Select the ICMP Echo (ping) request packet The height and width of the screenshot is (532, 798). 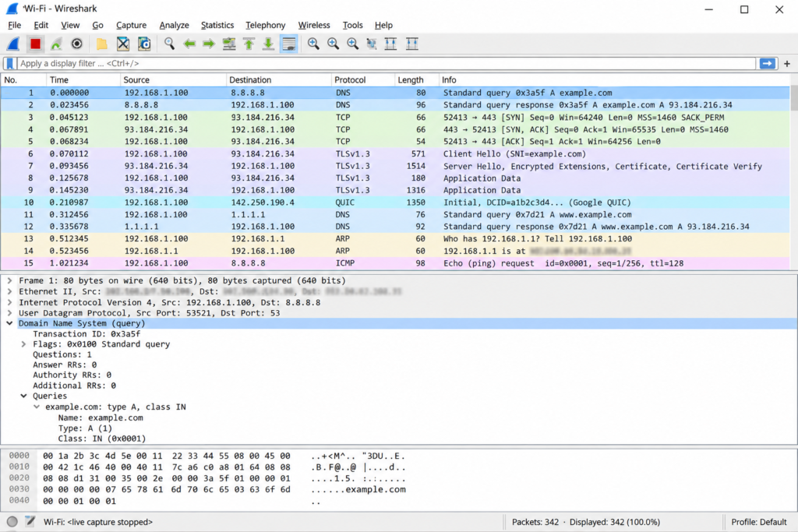pos(396,263)
